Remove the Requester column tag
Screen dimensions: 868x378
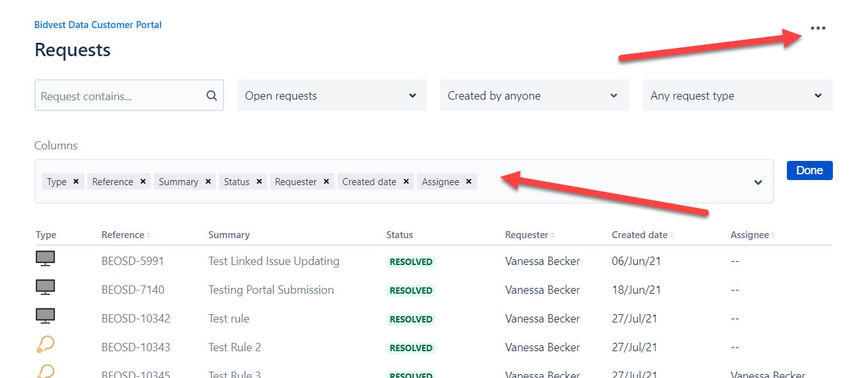[x=326, y=181]
